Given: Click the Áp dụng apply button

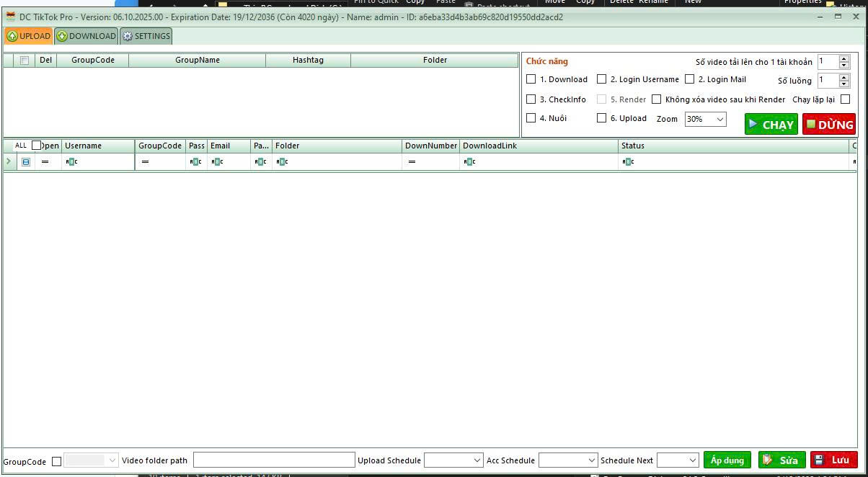Looking at the screenshot, I should (x=727, y=460).
